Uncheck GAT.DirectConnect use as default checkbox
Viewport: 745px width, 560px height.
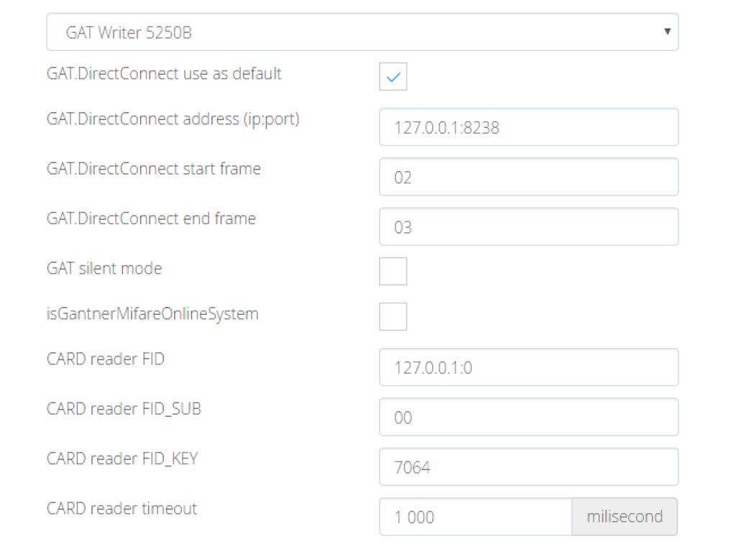tap(393, 77)
